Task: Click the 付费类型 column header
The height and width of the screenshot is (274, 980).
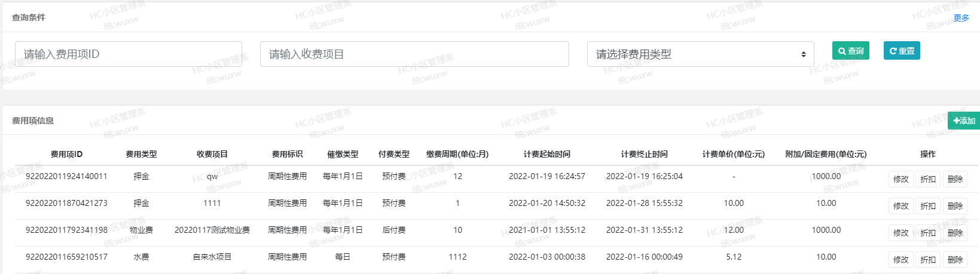Action: pyautogui.click(x=394, y=154)
